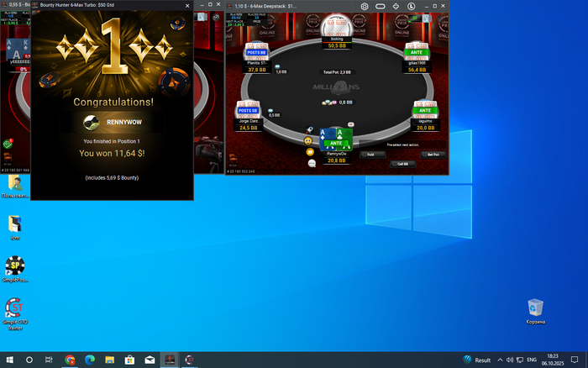Click bioking's avatar at top seat
This screenshot has width=588, height=368.
(336, 25)
